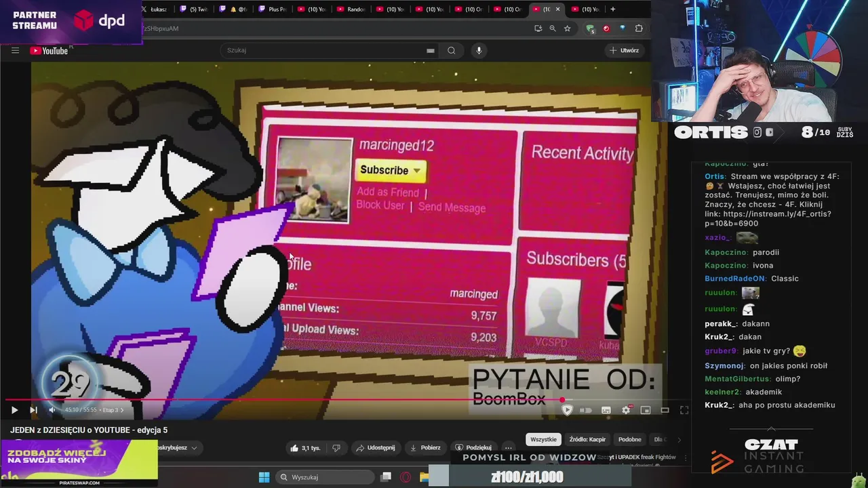Screen dimensions: 868x488
Task: Select the 'Źródło: Kacpir' filter chip
Action: click(x=587, y=439)
